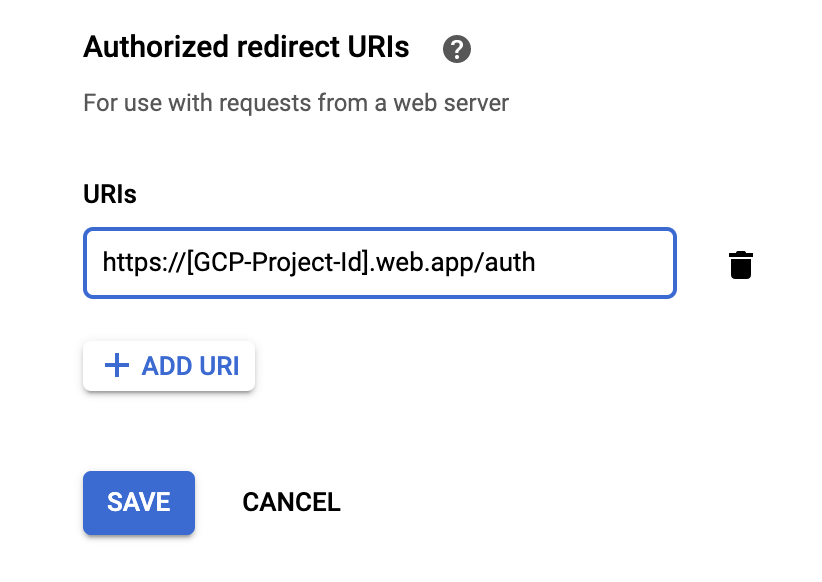Cancel the redirect URI changes

point(291,502)
